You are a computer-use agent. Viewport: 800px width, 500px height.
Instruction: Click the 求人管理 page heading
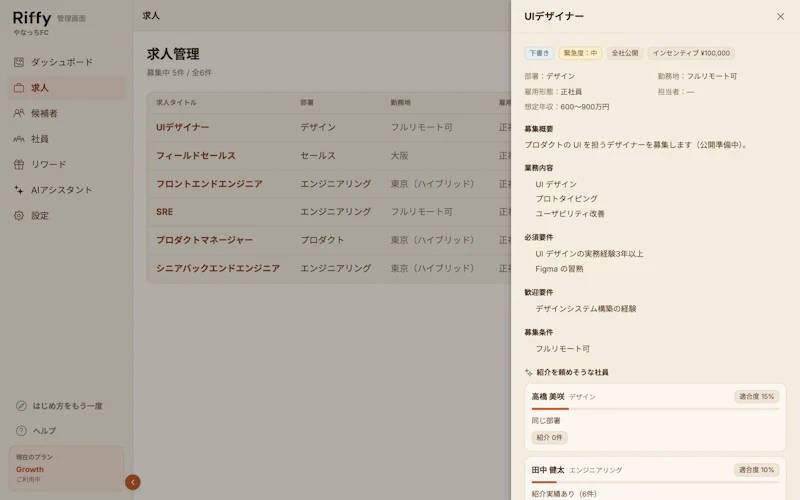(x=173, y=54)
